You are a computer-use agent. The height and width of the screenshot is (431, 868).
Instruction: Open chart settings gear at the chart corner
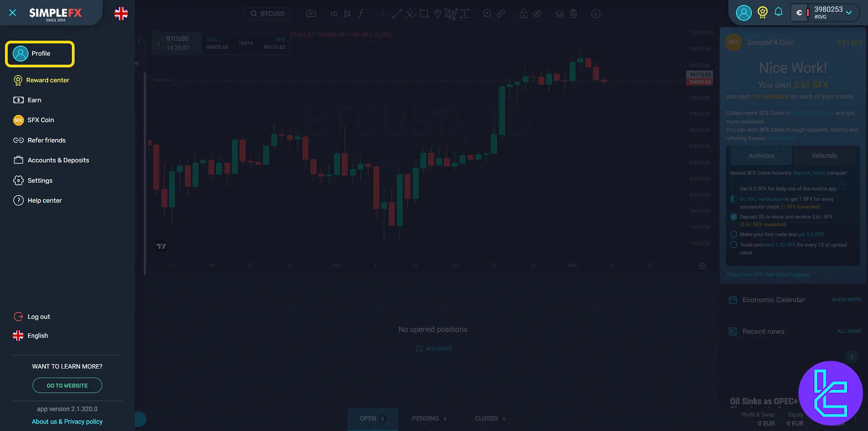point(703,266)
